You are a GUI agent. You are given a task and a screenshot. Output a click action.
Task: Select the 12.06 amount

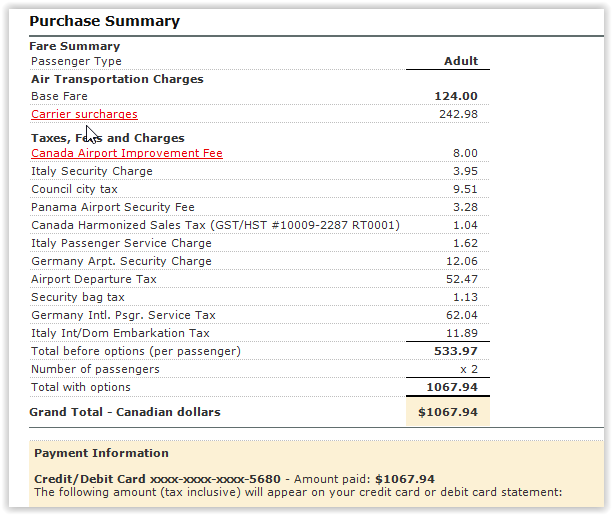[462, 261]
